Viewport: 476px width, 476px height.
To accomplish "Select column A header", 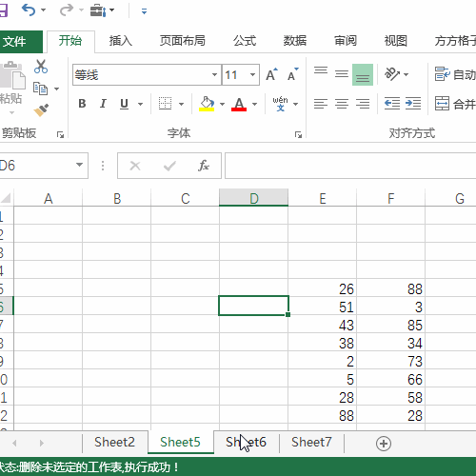I will pyautogui.click(x=48, y=198).
